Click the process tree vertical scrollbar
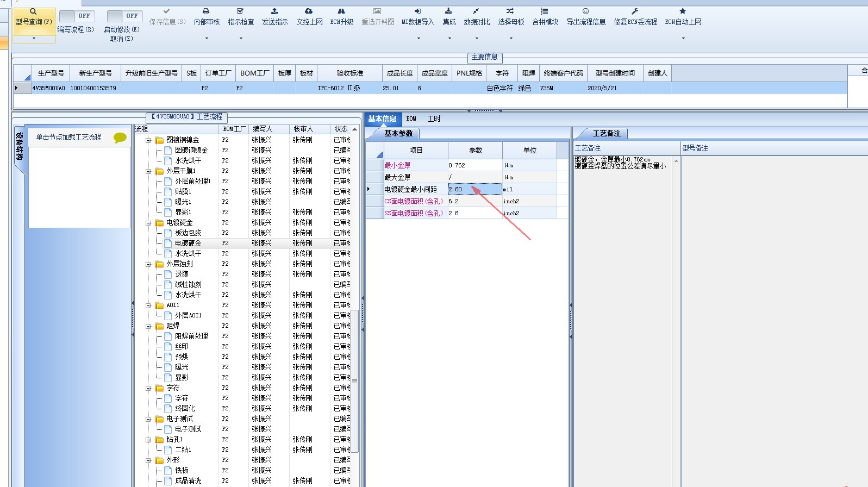The height and width of the screenshot is (487, 868). tap(355, 380)
